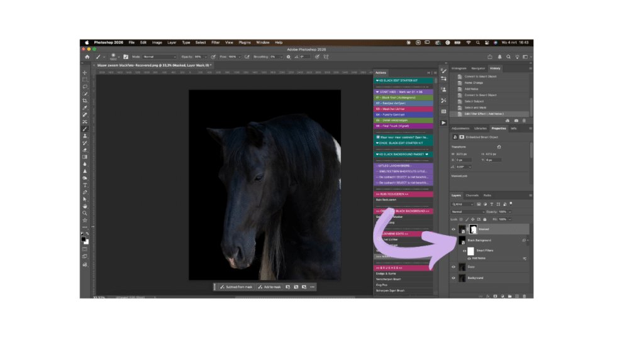Click the foreground color swatch
This screenshot has height=338, width=644.
click(x=84, y=239)
